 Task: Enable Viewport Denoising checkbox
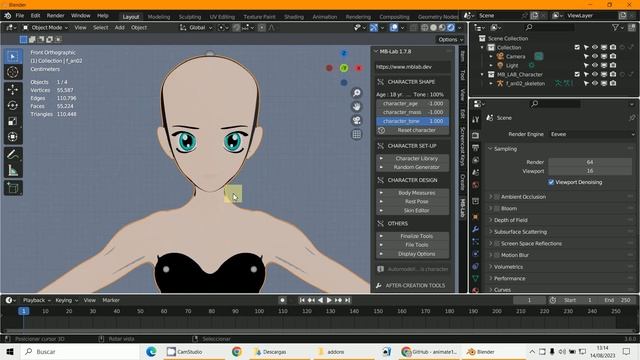click(551, 182)
